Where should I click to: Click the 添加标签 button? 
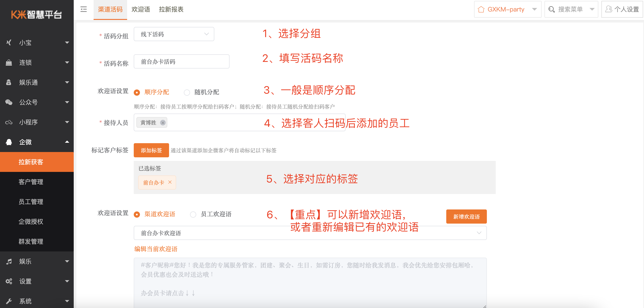click(151, 150)
